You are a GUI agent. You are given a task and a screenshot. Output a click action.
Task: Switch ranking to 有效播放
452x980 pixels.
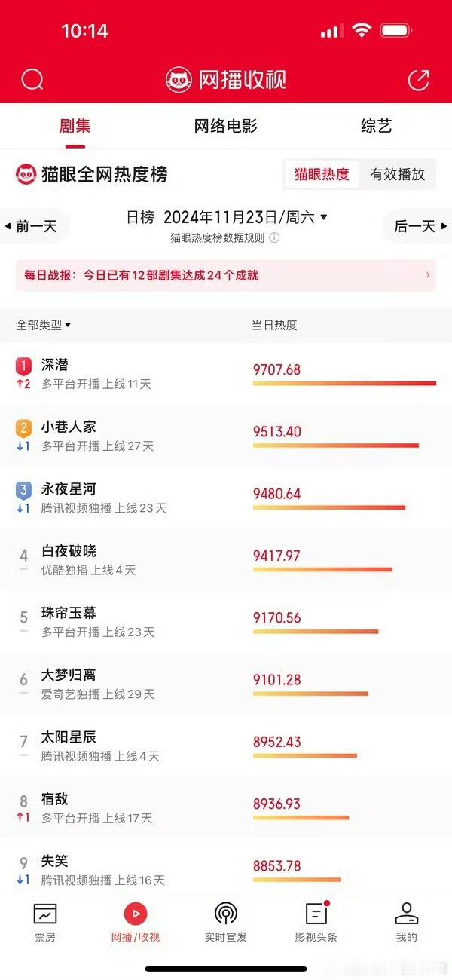click(x=397, y=175)
